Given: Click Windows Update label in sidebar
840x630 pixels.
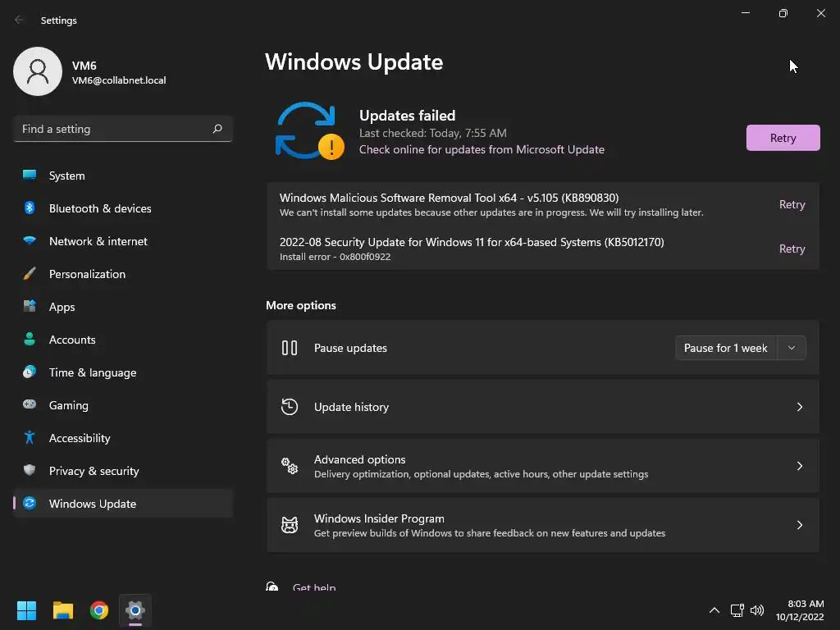Looking at the screenshot, I should point(93,504).
